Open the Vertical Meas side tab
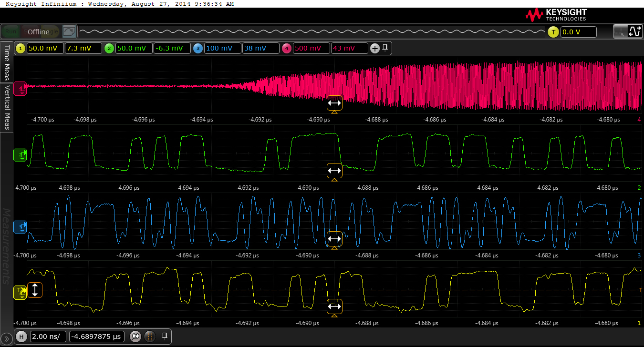The width and height of the screenshot is (644, 347). tap(7, 108)
